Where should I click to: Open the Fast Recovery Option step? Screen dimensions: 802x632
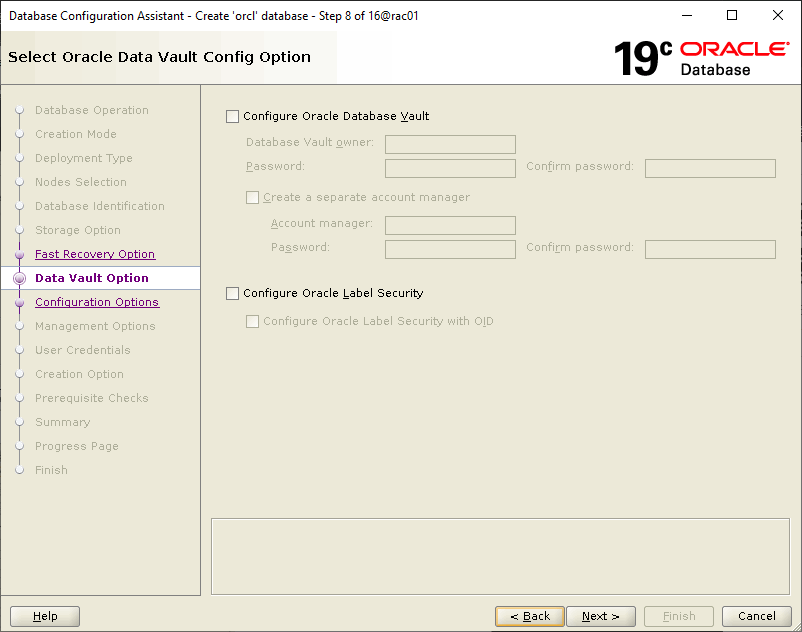point(95,254)
